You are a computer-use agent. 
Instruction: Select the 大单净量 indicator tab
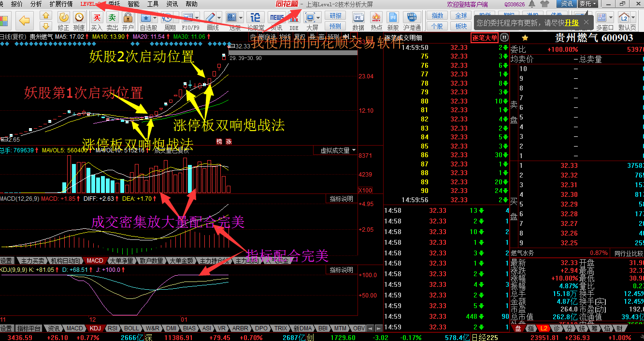121,260
